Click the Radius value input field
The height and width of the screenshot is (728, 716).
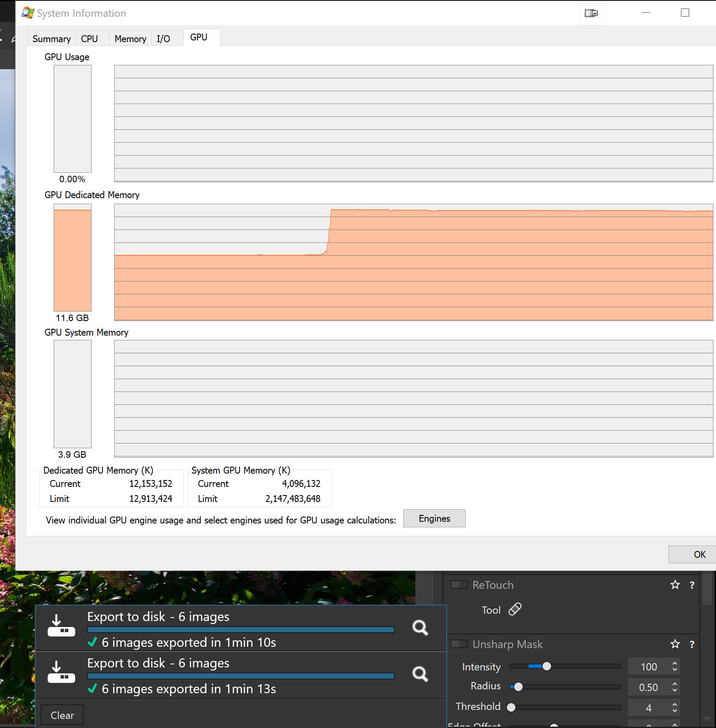click(648, 687)
